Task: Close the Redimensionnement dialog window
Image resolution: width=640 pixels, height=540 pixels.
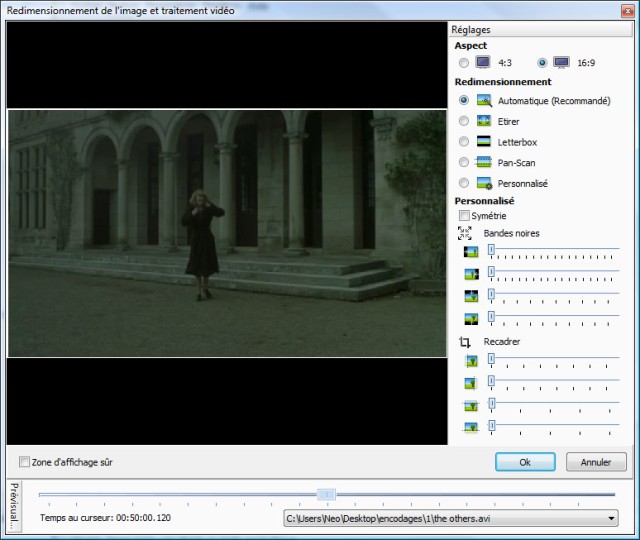Action: pos(627,11)
